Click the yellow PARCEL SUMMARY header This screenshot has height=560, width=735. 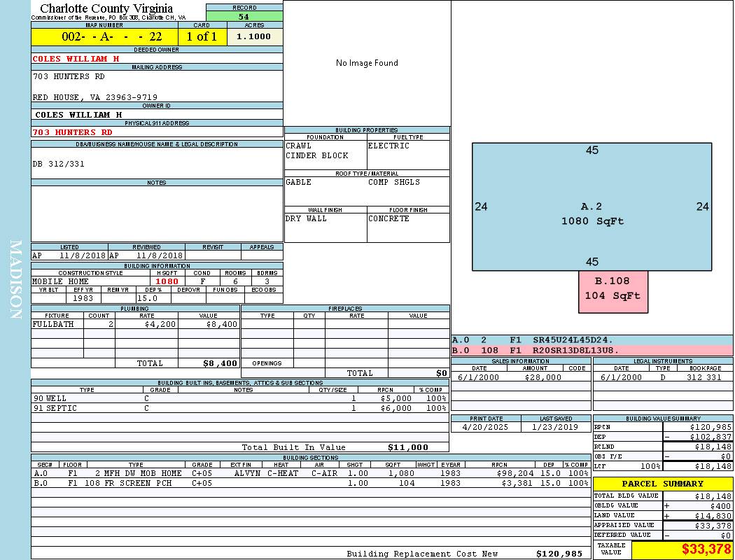662,484
